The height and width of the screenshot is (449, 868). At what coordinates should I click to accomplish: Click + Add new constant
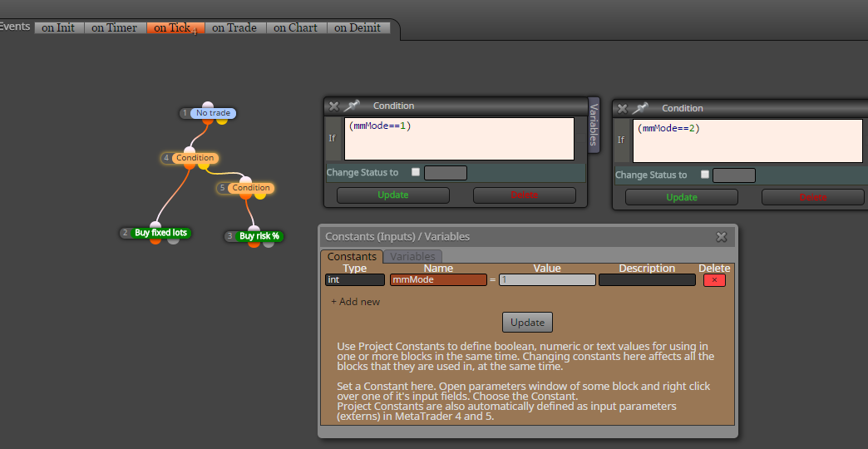(x=355, y=302)
